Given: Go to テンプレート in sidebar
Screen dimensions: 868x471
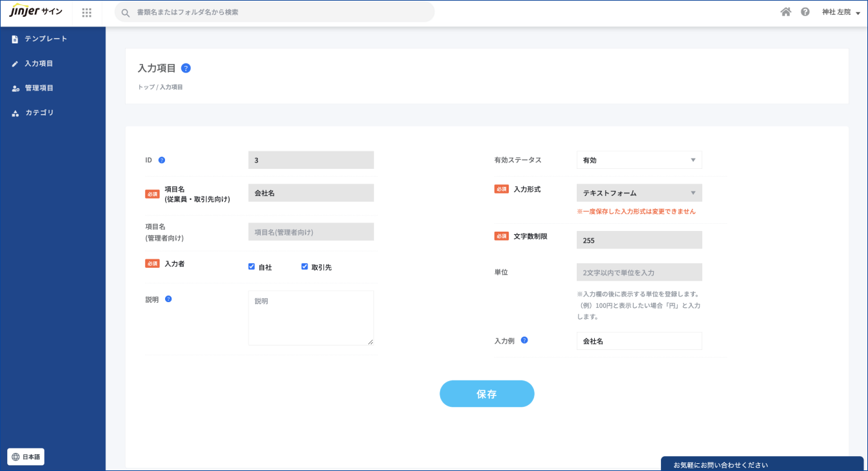Looking at the screenshot, I should pyautogui.click(x=45, y=39).
